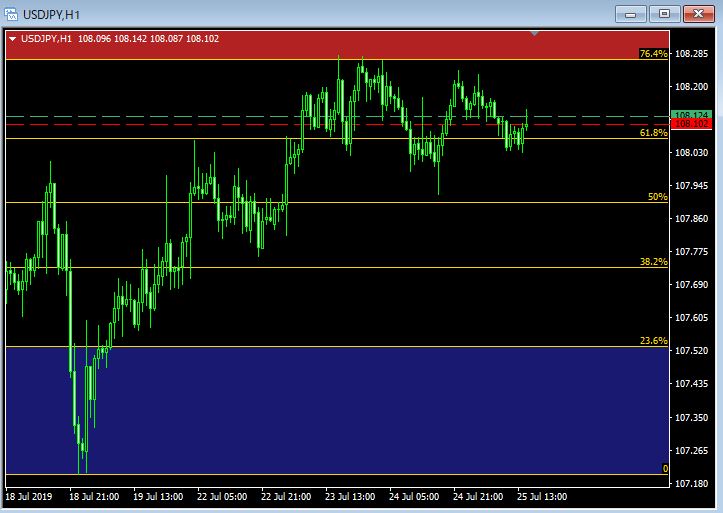This screenshot has height=513, width=723.
Task: Click the green 108.124 ask price tag
Action: [692, 115]
